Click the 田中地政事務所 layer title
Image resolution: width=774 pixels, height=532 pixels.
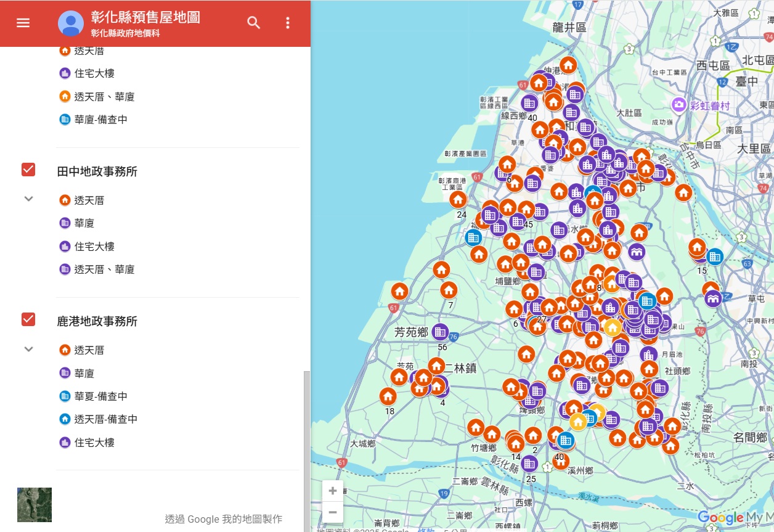pos(97,172)
